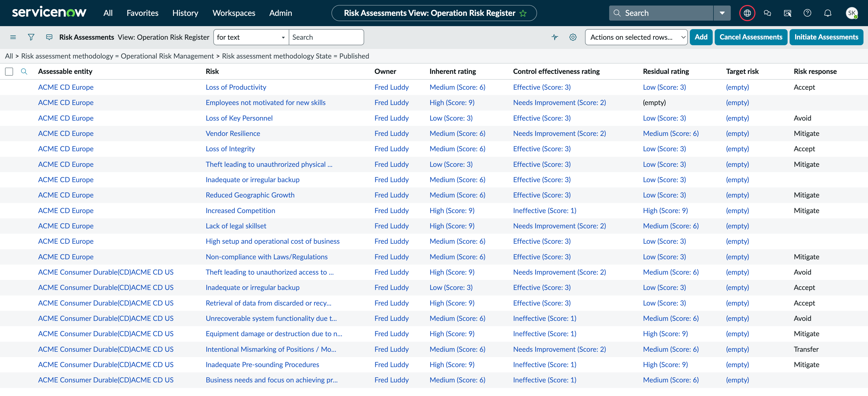Click '(empty)' target risk in Loss of Productivity row
Viewport: 868px width, 396px height.
coord(737,87)
